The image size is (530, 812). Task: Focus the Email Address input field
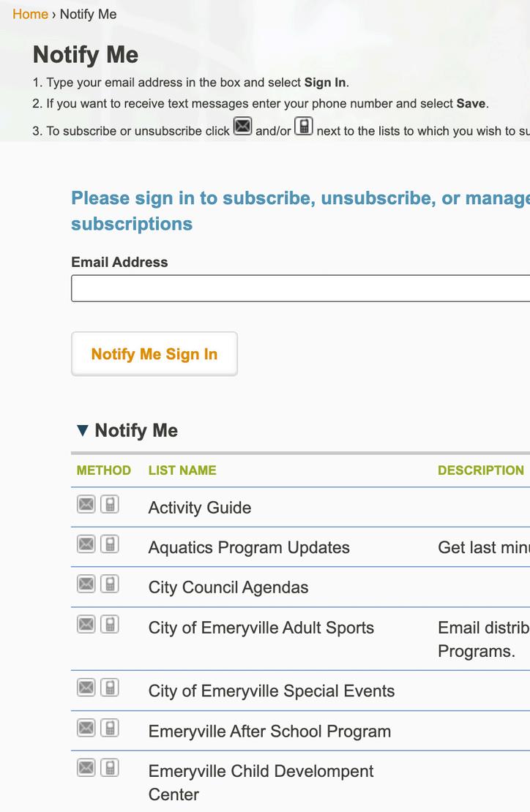tap(300, 288)
